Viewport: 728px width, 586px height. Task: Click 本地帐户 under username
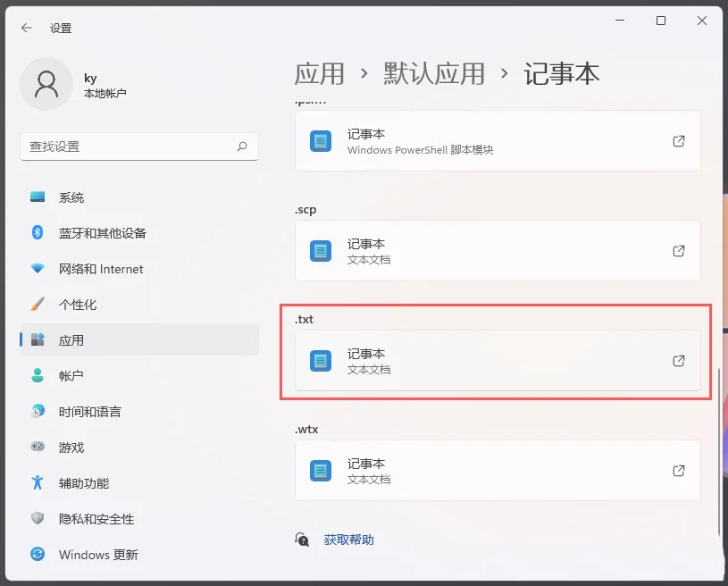click(105, 93)
